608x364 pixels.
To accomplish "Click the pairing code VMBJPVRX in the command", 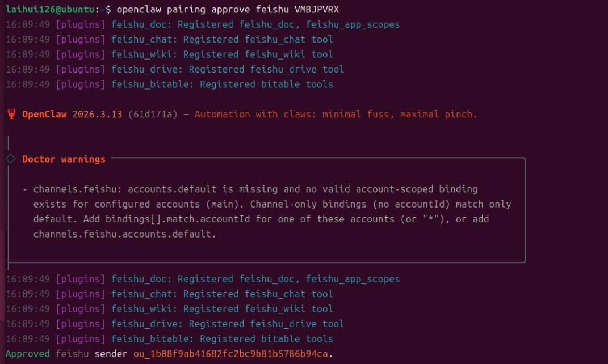I will [317, 10].
